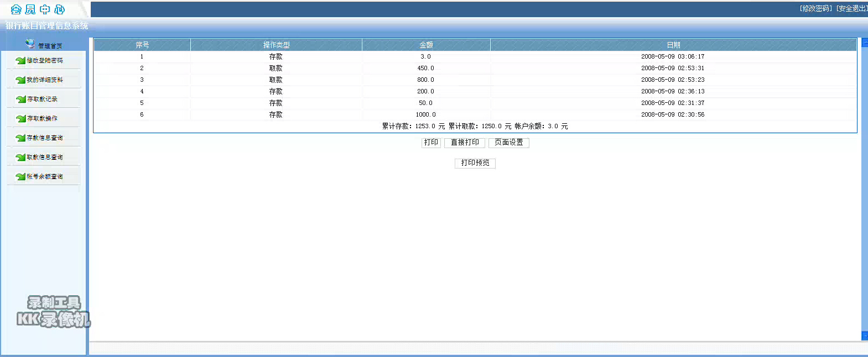The width and height of the screenshot is (868, 357).
Task: Click the amount 450.0 in row 2
Action: (425, 68)
